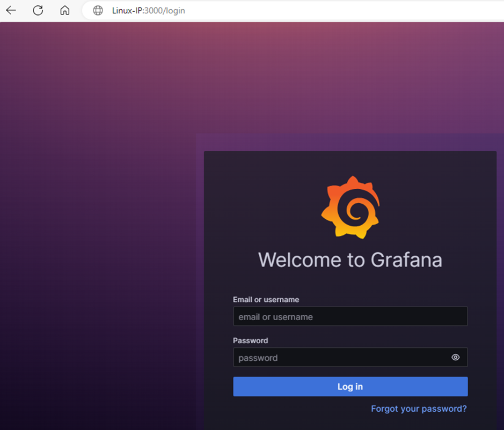Select the Linux-IP:3000/login URL text
The image size is (504, 430).
[148, 10]
